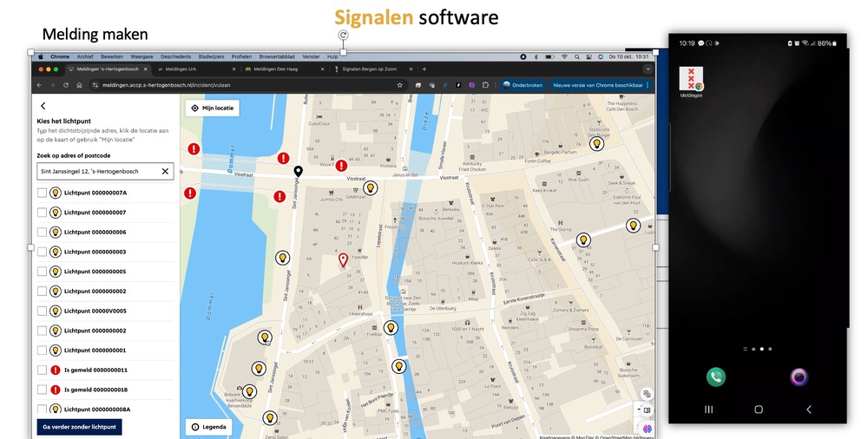Open the Apple menu
This screenshot has width=868, height=439.
(x=41, y=56)
